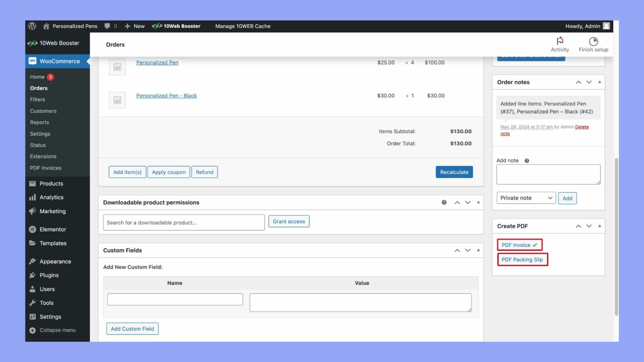Click inside the Add note text area
Image resolution: width=644 pixels, height=362 pixels.
548,174
